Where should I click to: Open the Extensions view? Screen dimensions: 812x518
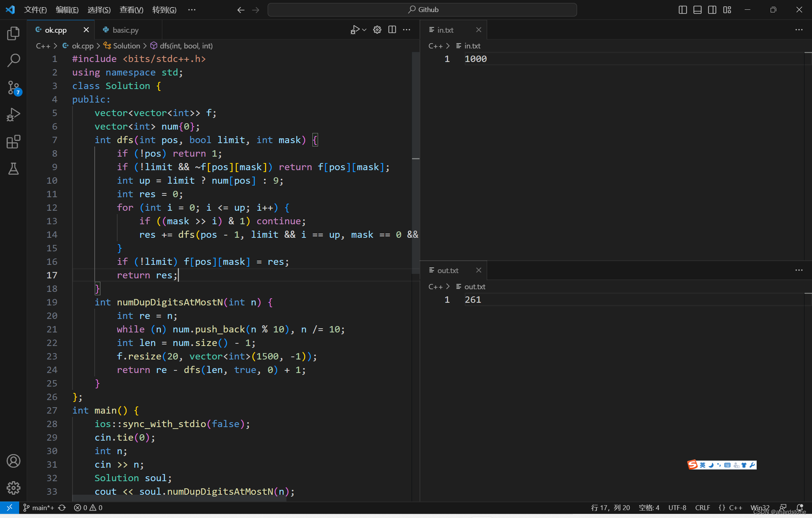coord(14,142)
